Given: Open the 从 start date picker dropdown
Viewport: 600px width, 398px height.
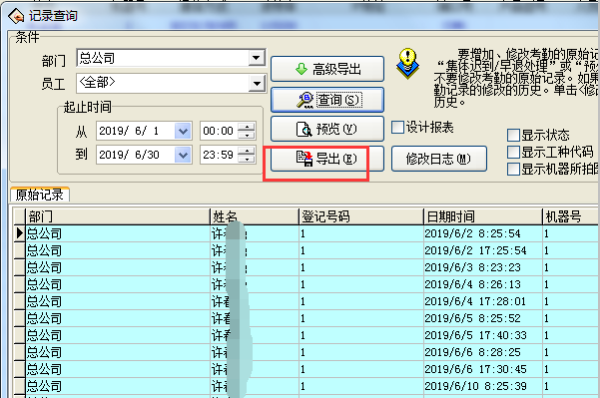Looking at the screenshot, I should pyautogui.click(x=183, y=131).
